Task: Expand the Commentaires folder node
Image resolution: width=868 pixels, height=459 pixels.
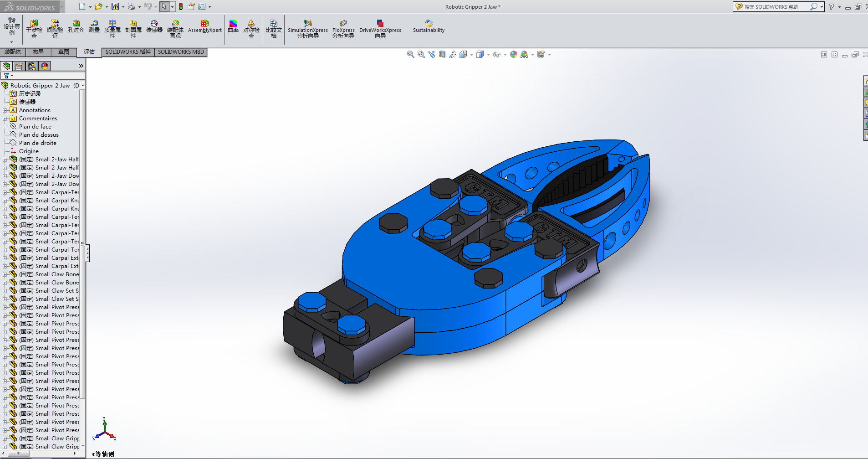Action: click(x=5, y=119)
